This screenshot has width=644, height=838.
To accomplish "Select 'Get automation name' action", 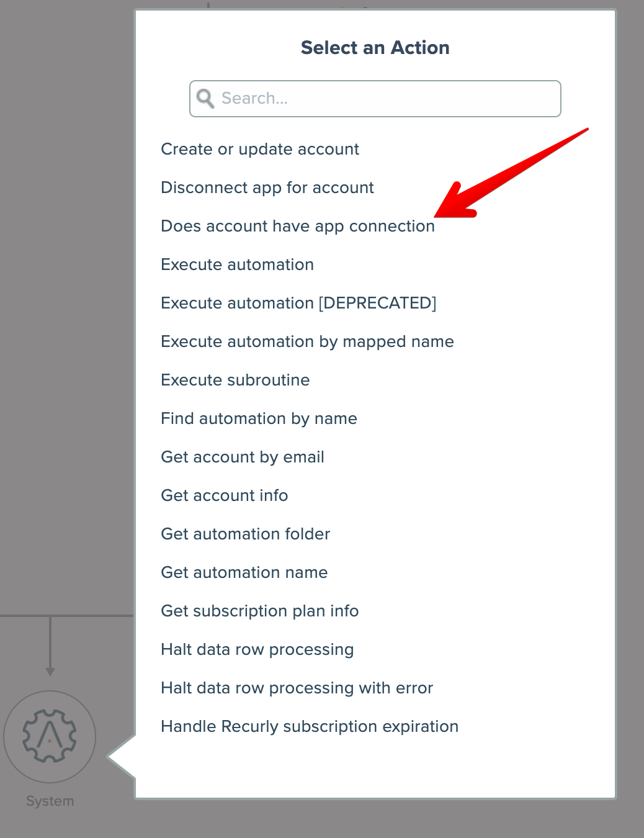I will pos(244,573).
